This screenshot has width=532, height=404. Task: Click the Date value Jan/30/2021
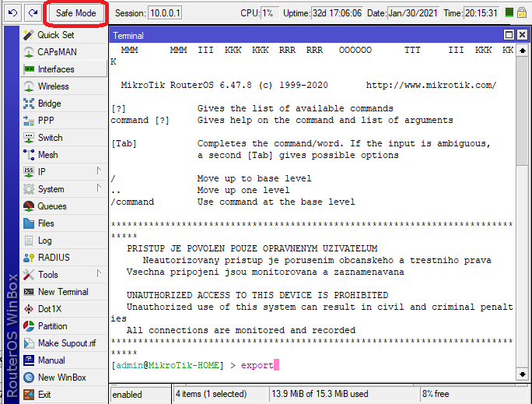[413, 13]
